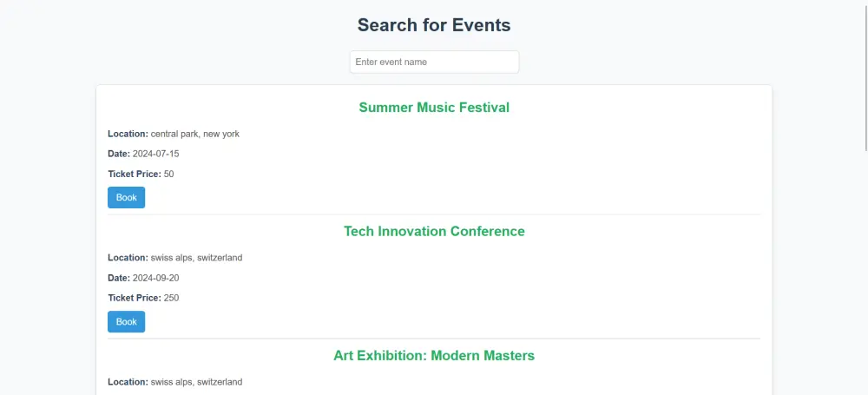Click the Summer Music Festival title
The width and height of the screenshot is (868, 395).
(434, 108)
